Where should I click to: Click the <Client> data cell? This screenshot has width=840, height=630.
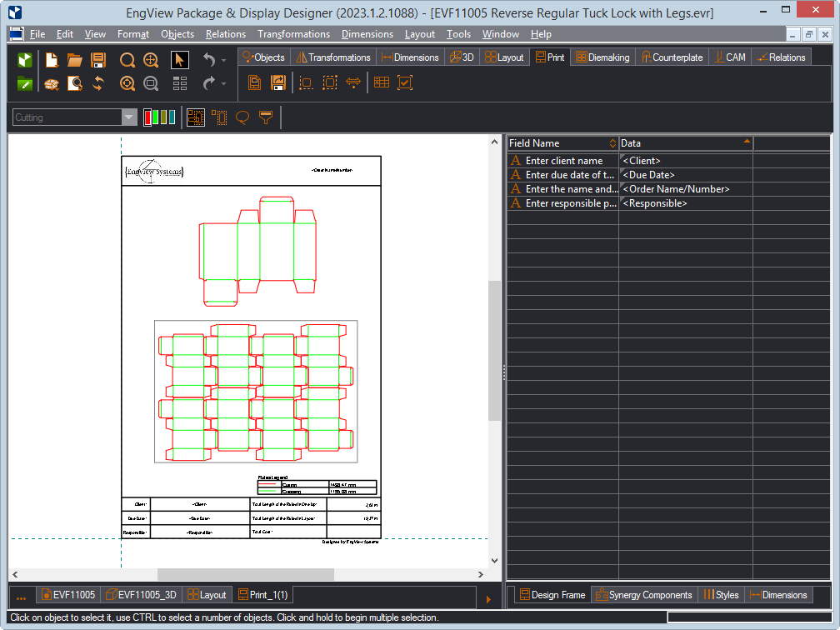686,161
